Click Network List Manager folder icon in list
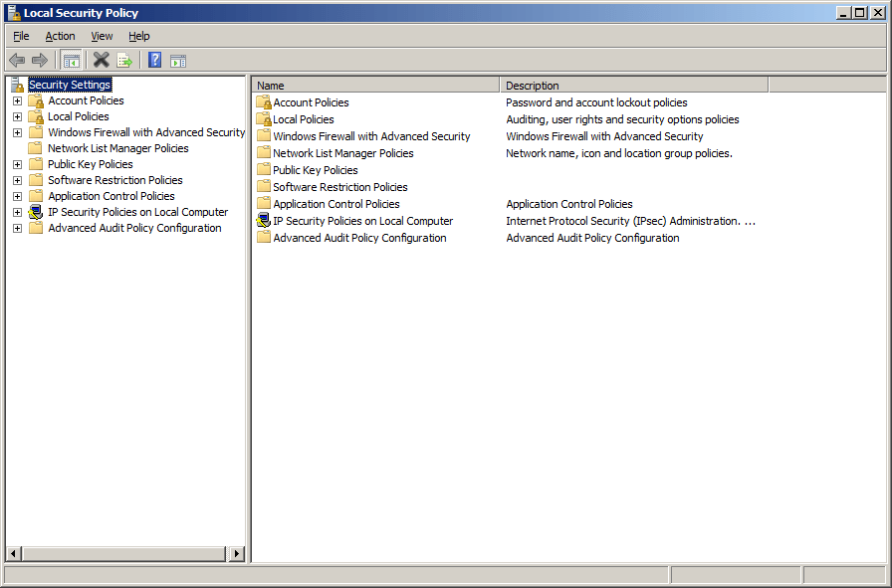Viewport: 892px width, 588px height. 264,153
